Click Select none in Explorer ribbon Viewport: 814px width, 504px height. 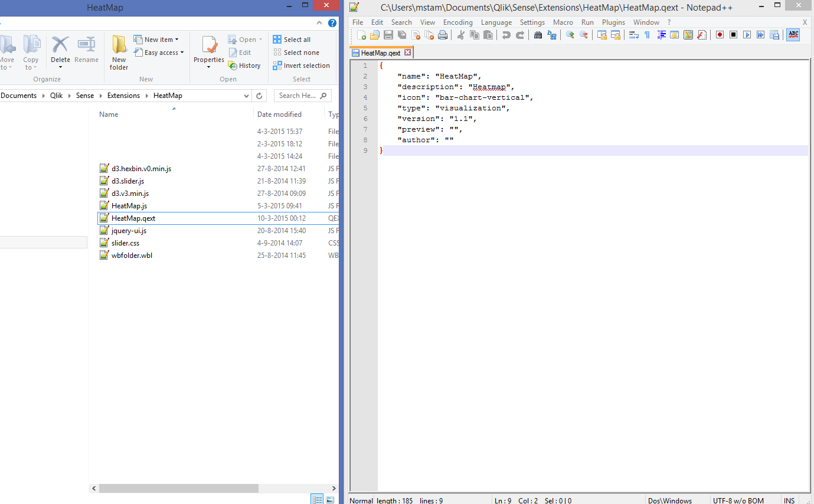296,53
